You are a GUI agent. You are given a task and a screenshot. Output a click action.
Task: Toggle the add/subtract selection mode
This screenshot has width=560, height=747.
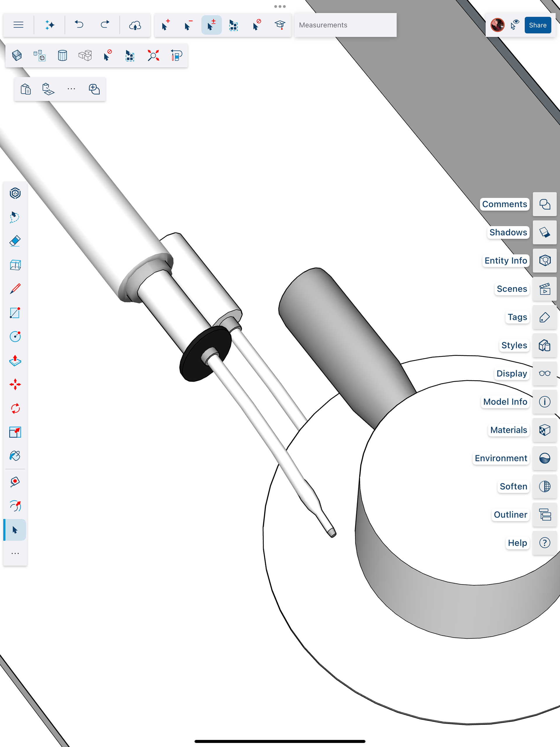[x=211, y=25]
